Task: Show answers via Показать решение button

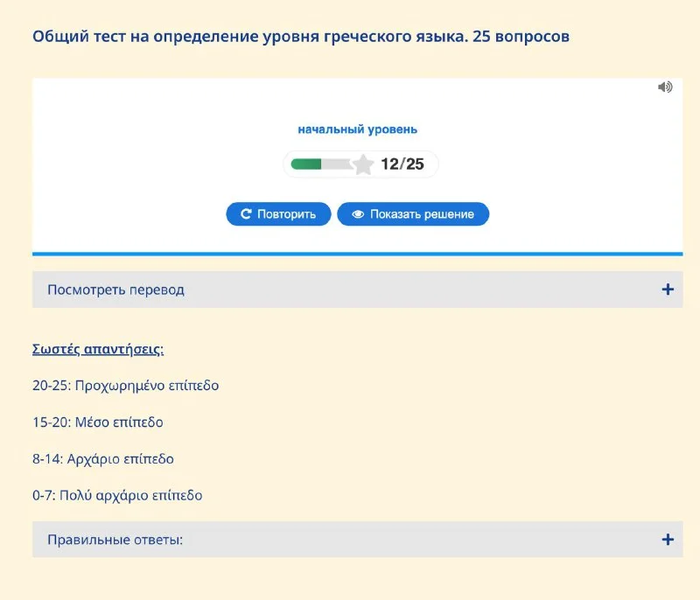Action: pyautogui.click(x=413, y=214)
